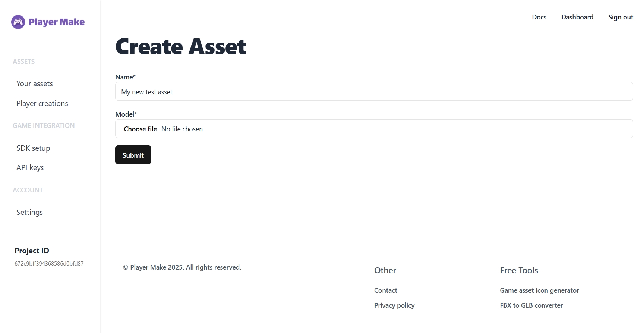
Task: View the Privacy policy
Action: (x=394, y=305)
